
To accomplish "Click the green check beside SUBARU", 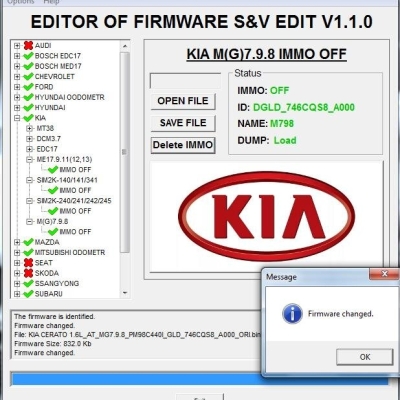I will [x=28, y=294].
